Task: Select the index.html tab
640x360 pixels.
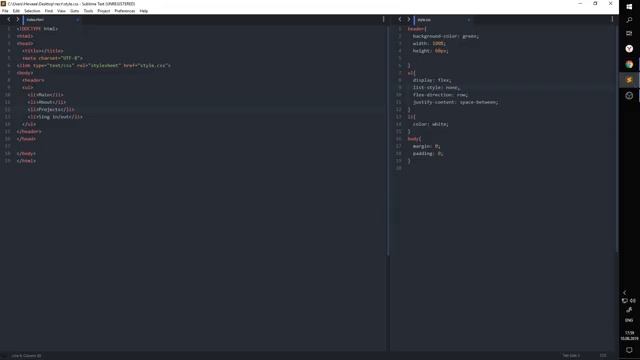Action: click(51, 20)
